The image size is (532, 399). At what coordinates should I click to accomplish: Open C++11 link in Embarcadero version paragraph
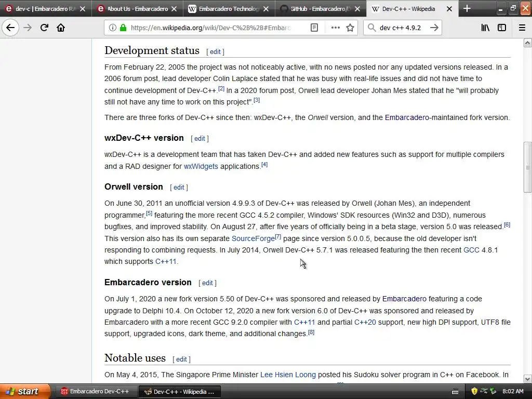tap(304, 322)
